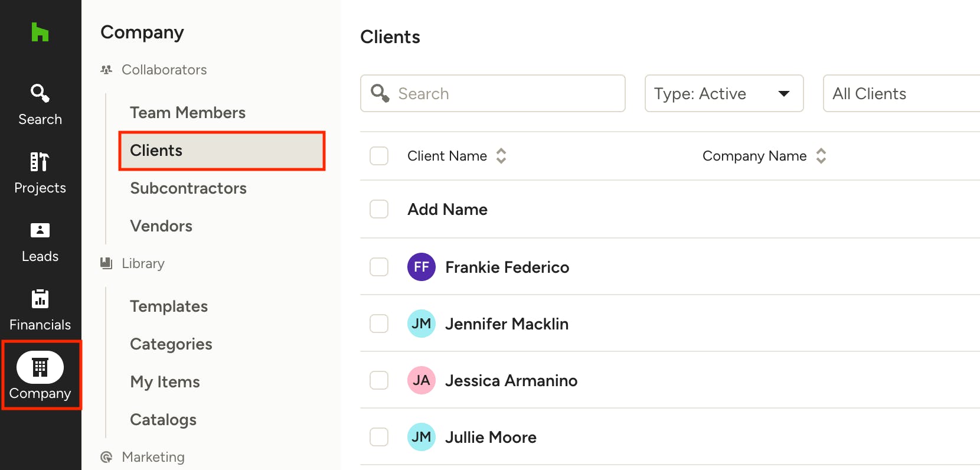Check the select-all clients checkbox in header
This screenshot has width=980, height=470.
[x=379, y=156]
